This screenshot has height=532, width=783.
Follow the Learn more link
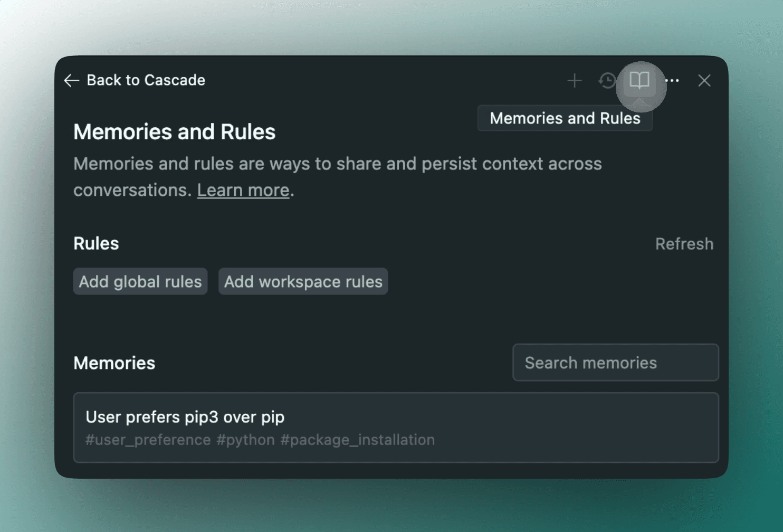[243, 190]
